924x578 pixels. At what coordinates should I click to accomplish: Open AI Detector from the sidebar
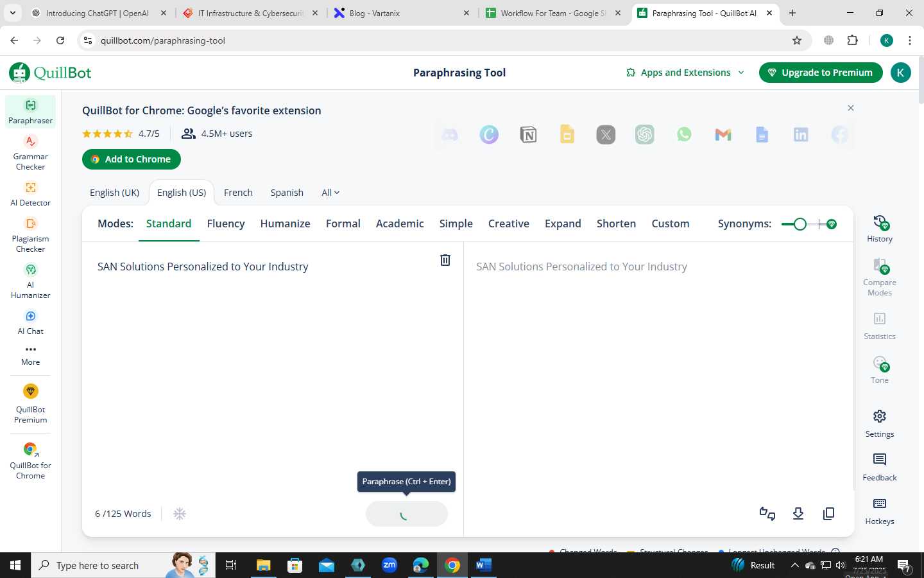click(30, 193)
